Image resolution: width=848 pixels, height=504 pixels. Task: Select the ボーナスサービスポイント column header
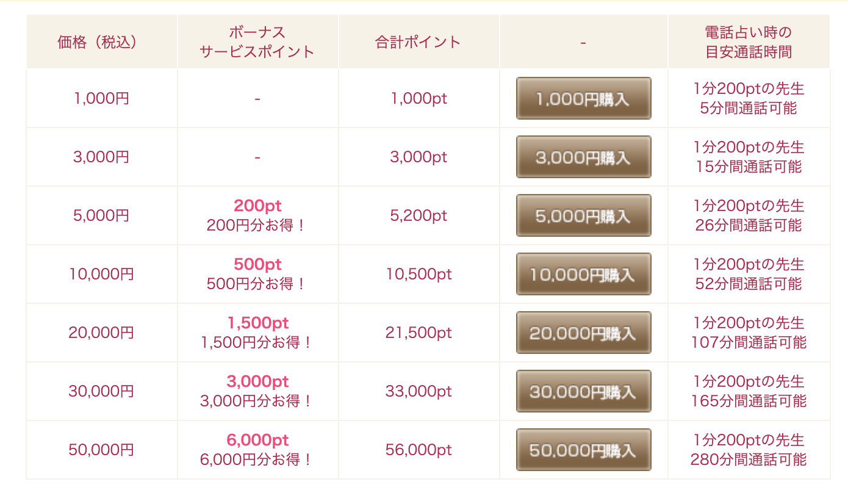click(x=257, y=42)
